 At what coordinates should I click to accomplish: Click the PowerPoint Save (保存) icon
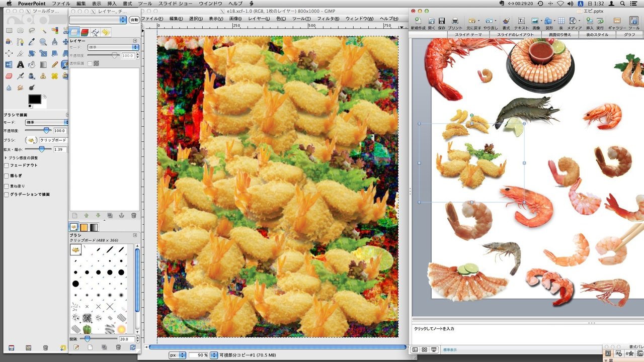pos(441,23)
